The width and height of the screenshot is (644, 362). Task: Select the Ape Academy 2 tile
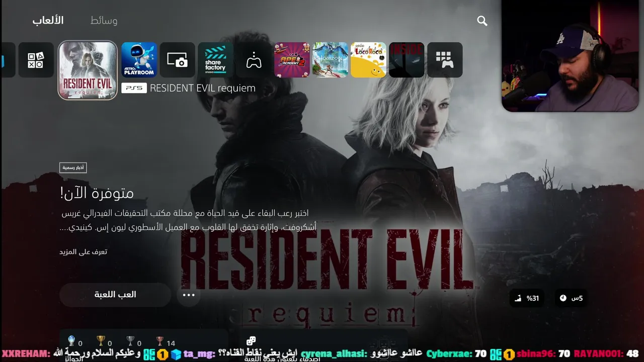[292, 60]
